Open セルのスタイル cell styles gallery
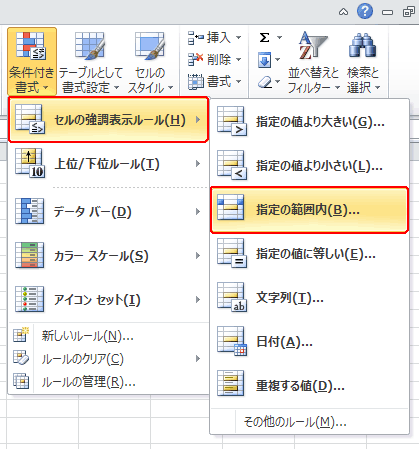The width and height of the screenshot is (419, 449). (x=150, y=62)
